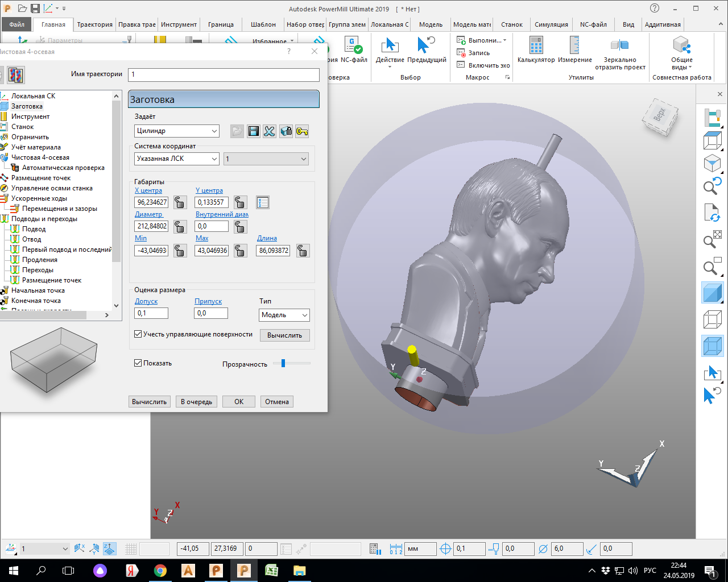This screenshot has height=582, width=728.
Task: Select the shaded view icon in right toolbar
Action: click(x=712, y=293)
